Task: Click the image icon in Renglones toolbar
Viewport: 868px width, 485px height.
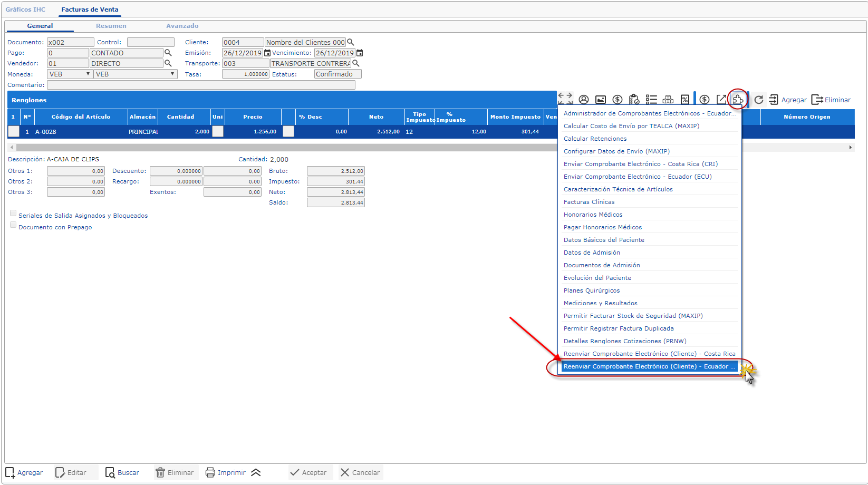Action: 600,100
